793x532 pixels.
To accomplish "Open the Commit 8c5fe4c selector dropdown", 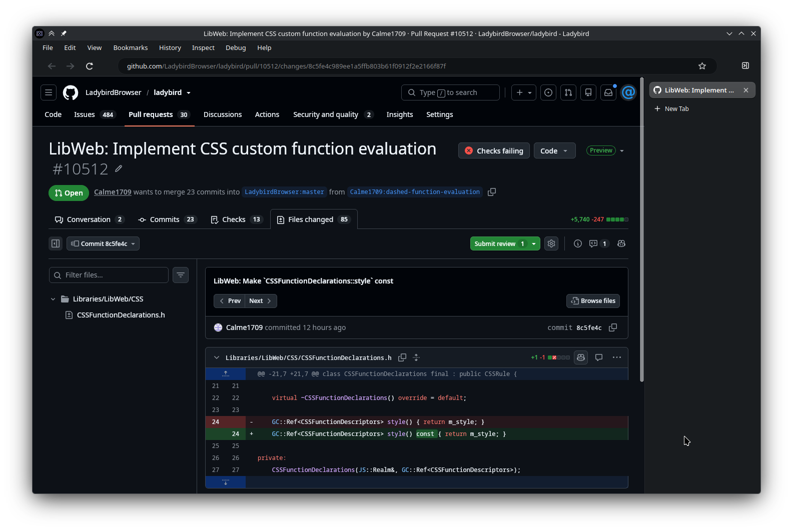I will pos(103,243).
